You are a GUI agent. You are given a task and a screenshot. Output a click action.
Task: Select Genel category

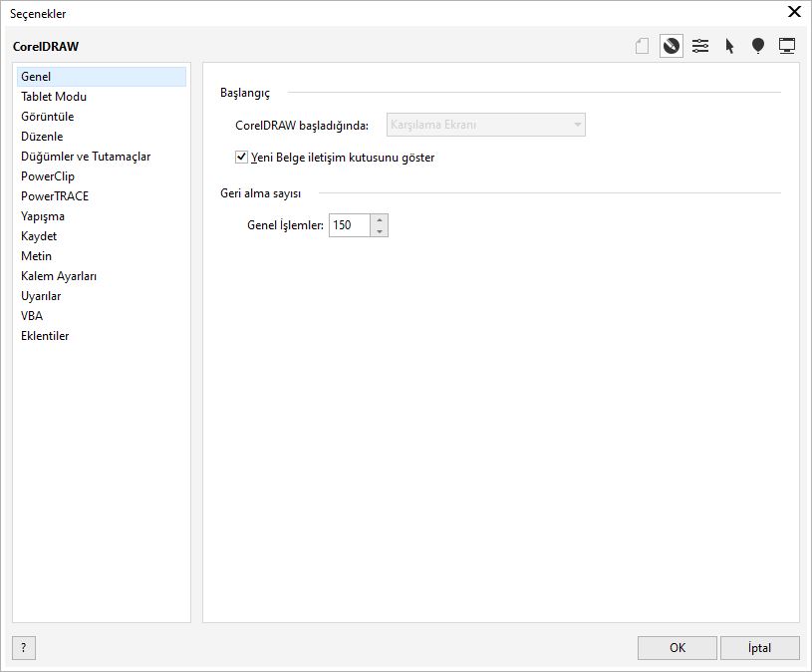[102, 76]
